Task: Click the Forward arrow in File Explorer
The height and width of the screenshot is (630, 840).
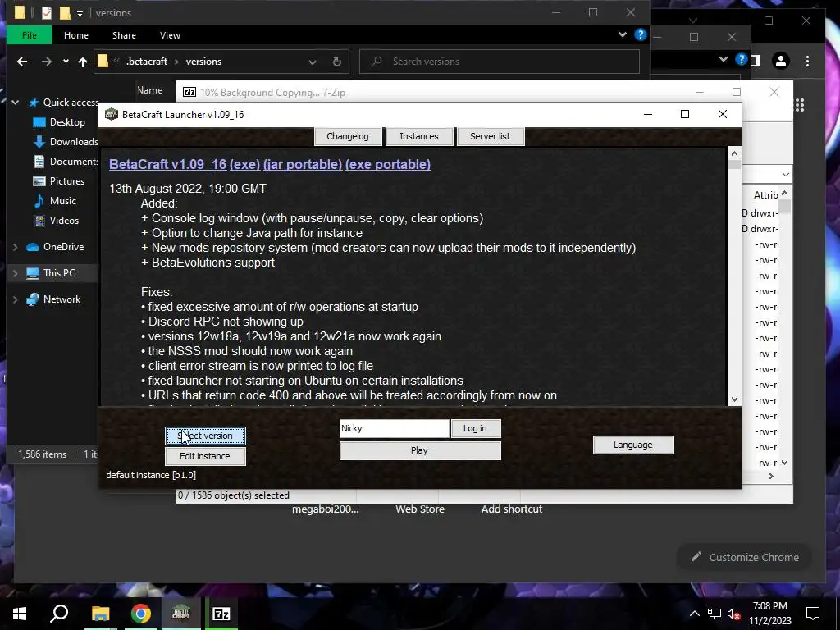Action: pyautogui.click(x=47, y=62)
